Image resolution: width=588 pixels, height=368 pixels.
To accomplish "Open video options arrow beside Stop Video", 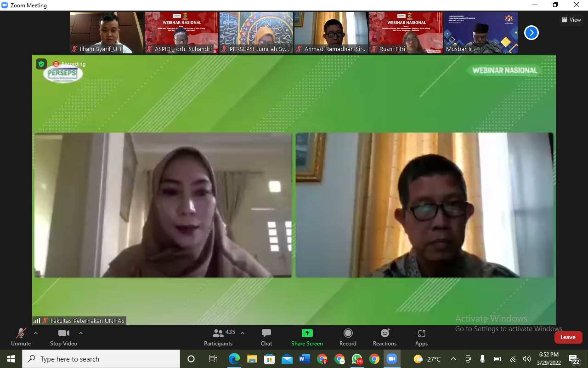I will 81,333.
